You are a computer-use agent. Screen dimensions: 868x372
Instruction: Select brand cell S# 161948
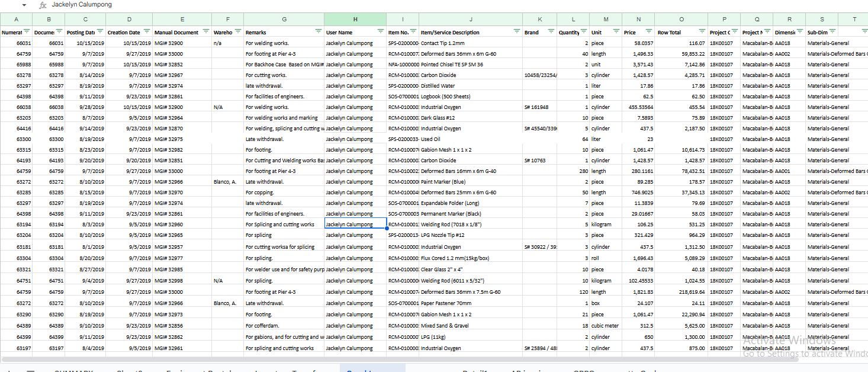(x=540, y=107)
